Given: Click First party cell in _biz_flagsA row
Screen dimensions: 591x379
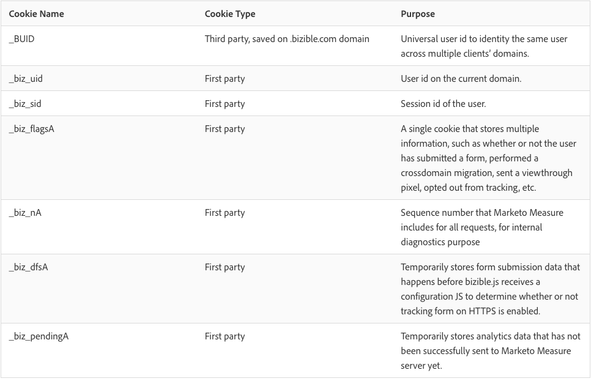Looking at the screenshot, I should tap(225, 129).
